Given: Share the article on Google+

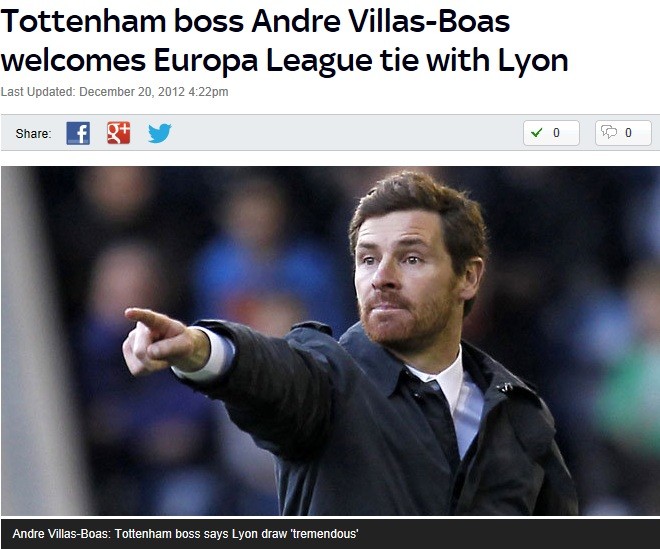Looking at the screenshot, I should point(118,133).
